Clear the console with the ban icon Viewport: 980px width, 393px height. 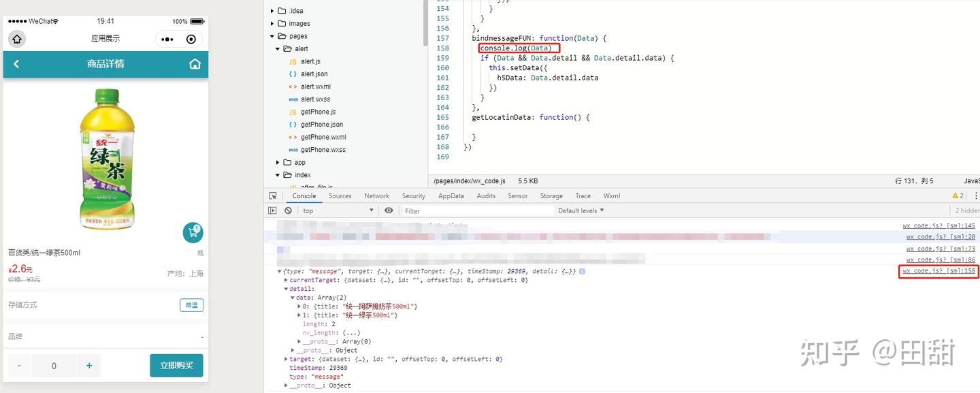[x=289, y=210]
